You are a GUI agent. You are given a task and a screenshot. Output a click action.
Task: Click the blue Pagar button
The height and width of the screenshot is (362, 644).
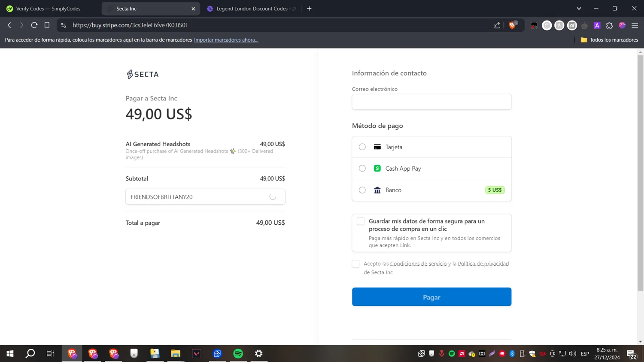(x=431, y=297)
